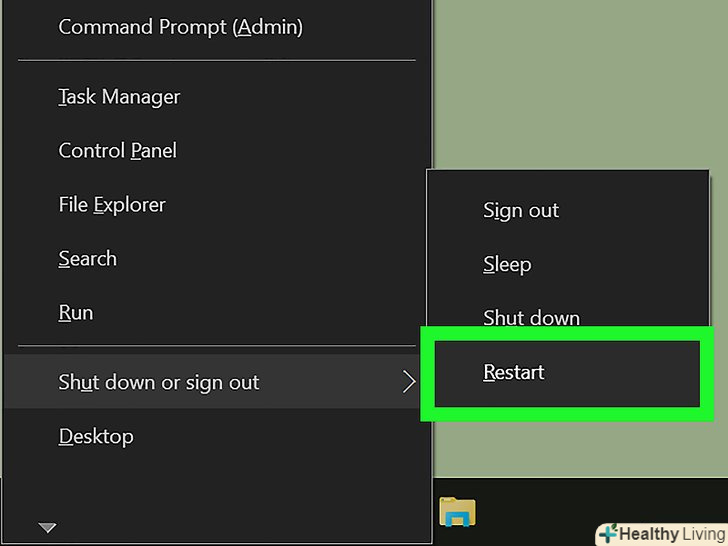Open File Explorer from the taskbar icon
This screenshot has height=546, width=728.
[x=457, y=512]
